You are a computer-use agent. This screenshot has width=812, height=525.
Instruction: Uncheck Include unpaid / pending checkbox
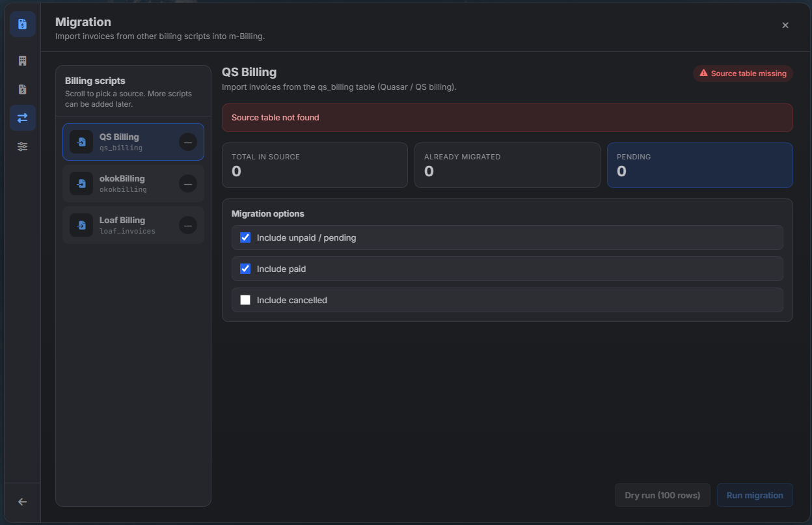pyautogui.click(x=245, y=237)
